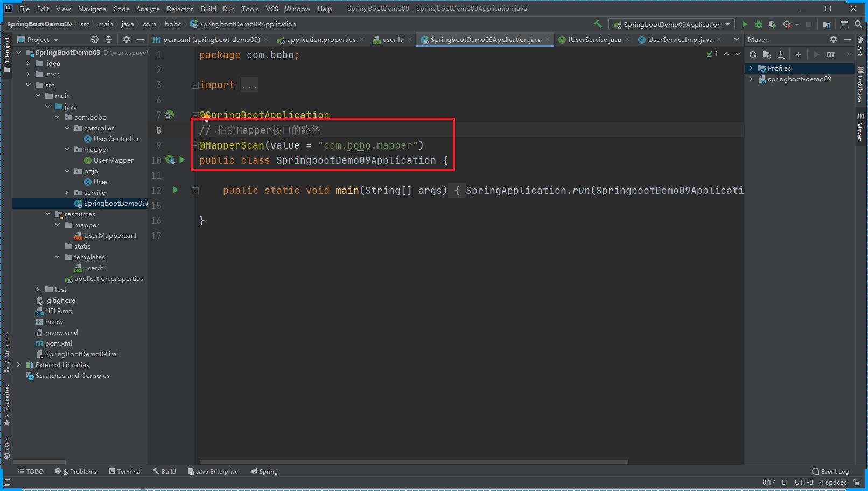Open Maven panel settings gear
This screenshot has height=491, width=868.
(x=834, y=39)
